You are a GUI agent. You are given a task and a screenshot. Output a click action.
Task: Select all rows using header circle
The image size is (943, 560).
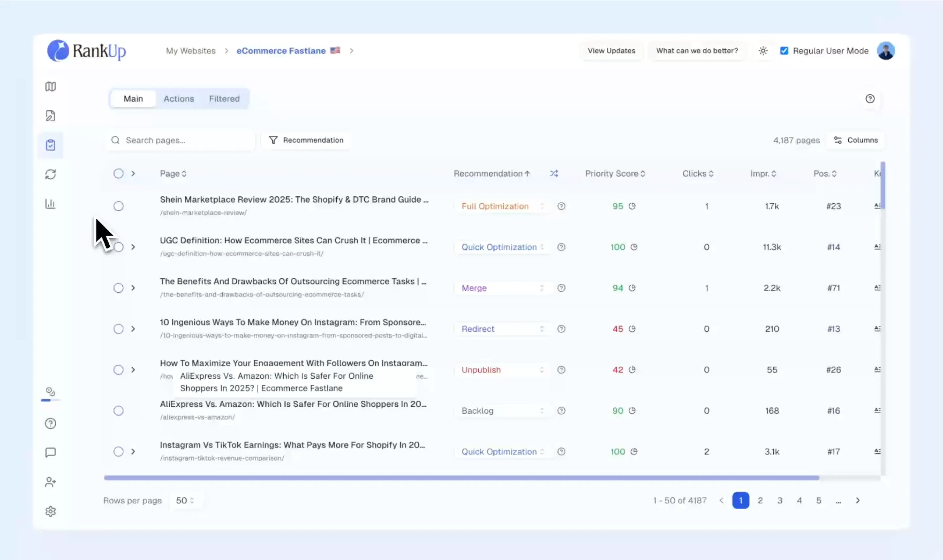point(119,173)
